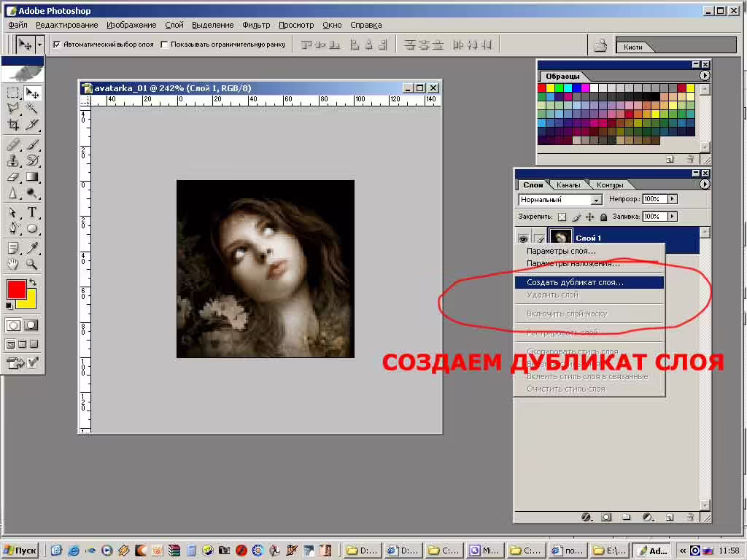Add layer style icon in Layers panel

pos(586,517)
